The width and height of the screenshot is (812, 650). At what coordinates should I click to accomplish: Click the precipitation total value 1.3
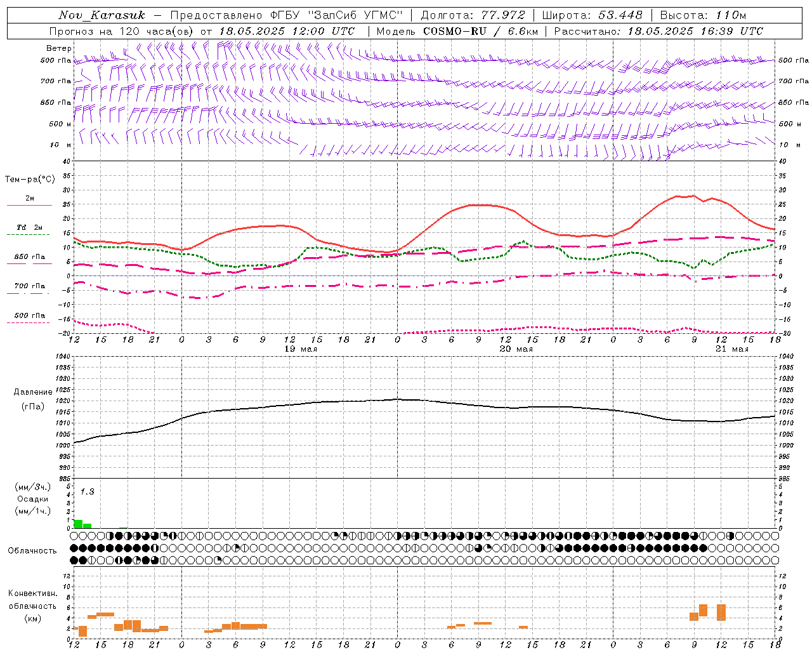pos(87,491)
